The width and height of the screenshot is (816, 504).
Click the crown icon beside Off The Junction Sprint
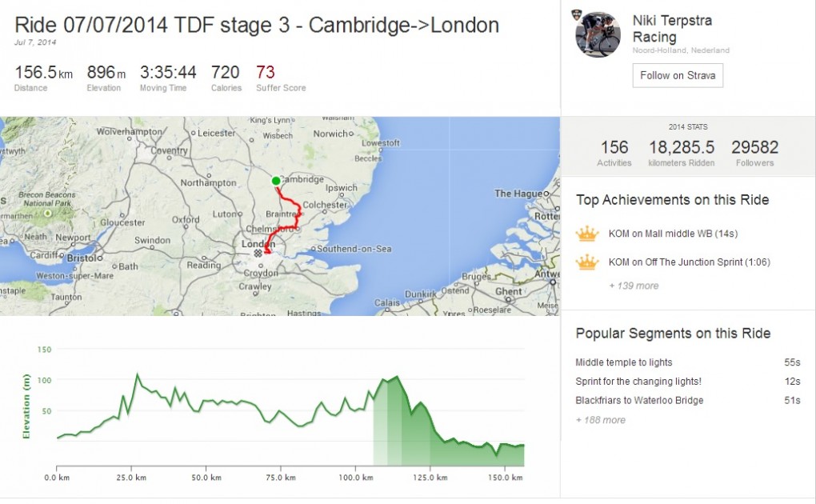(587, 262)
